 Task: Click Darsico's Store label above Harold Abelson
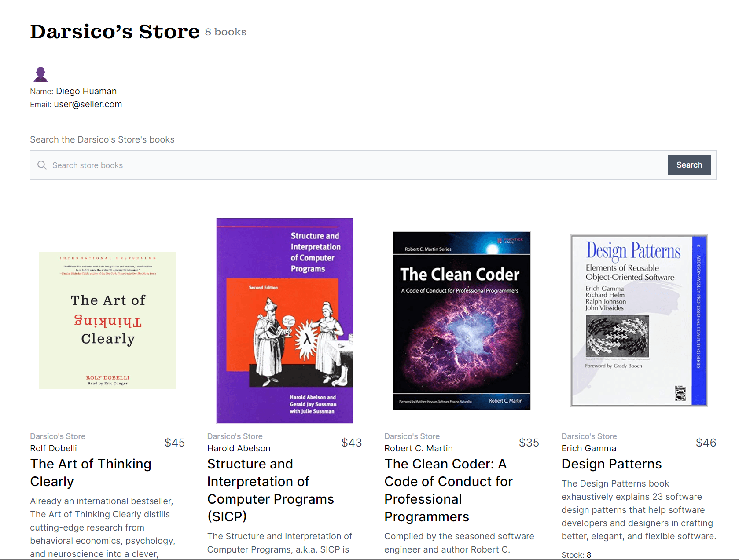pos(235,436)
